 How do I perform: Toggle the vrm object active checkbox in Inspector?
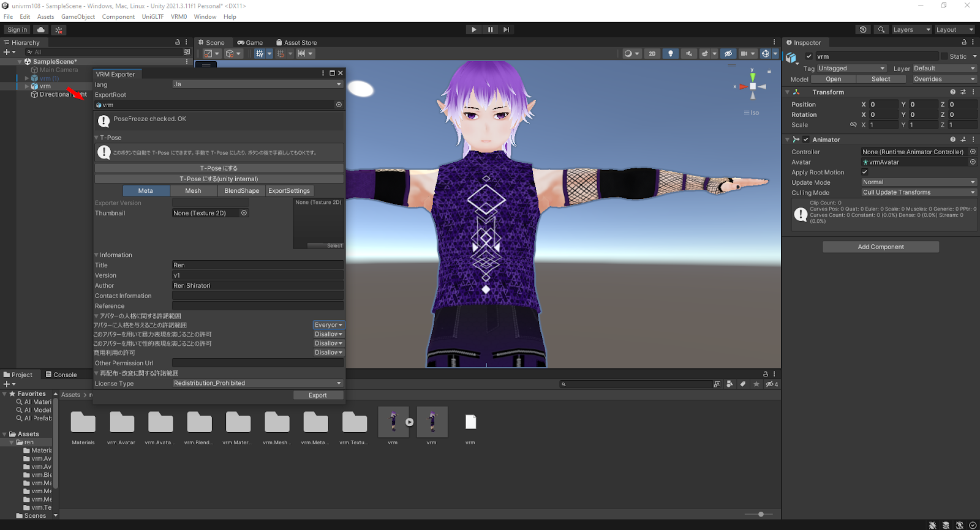[x=809, y=56]
